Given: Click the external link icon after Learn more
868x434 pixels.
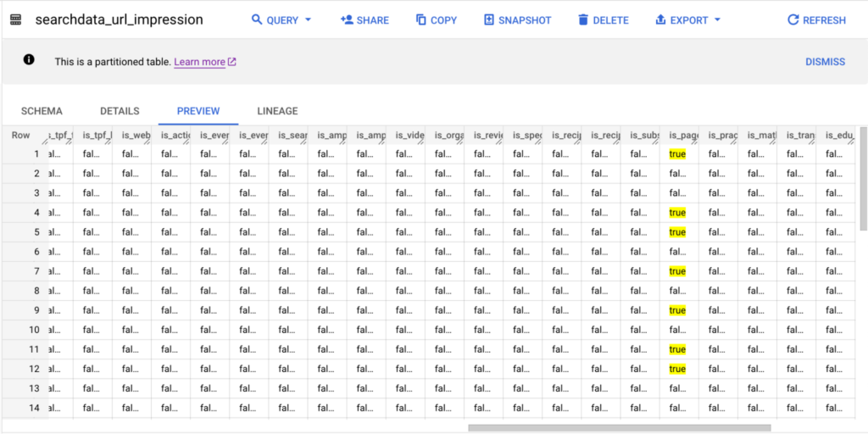Looking at the screenshot, I should (x=232, y=62).
